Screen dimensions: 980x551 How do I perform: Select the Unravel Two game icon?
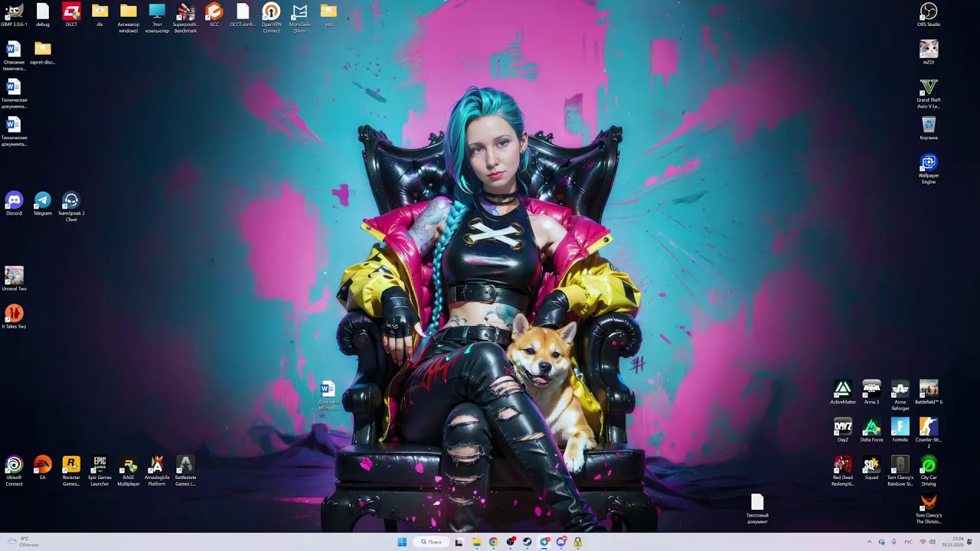coord(14,279)
